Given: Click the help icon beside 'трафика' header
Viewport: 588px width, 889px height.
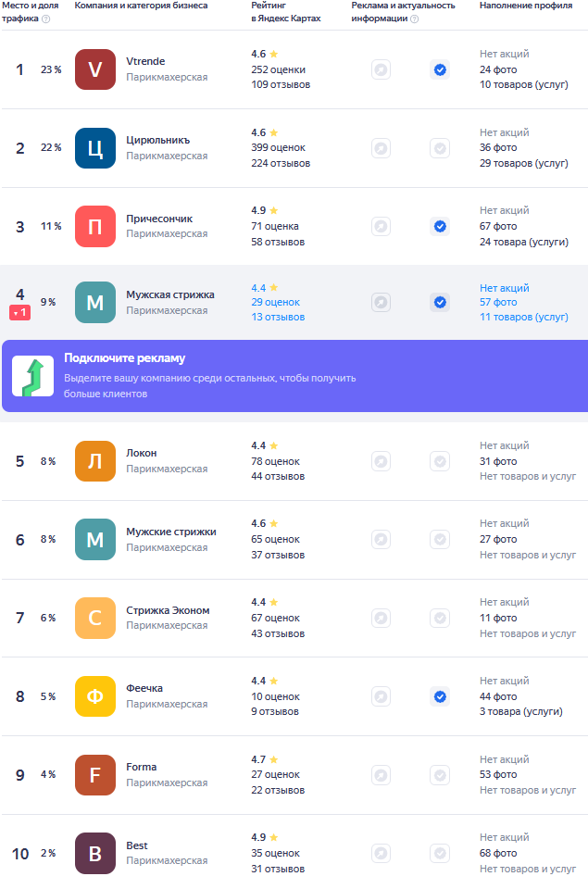Looking at the screenshot, I should point(46,19).
